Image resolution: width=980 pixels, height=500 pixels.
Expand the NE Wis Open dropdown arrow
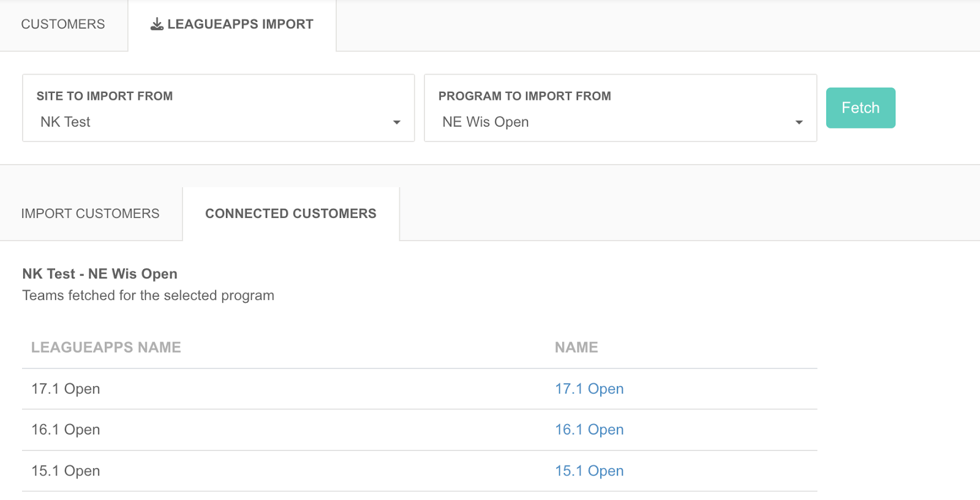[x=799, y=122]
